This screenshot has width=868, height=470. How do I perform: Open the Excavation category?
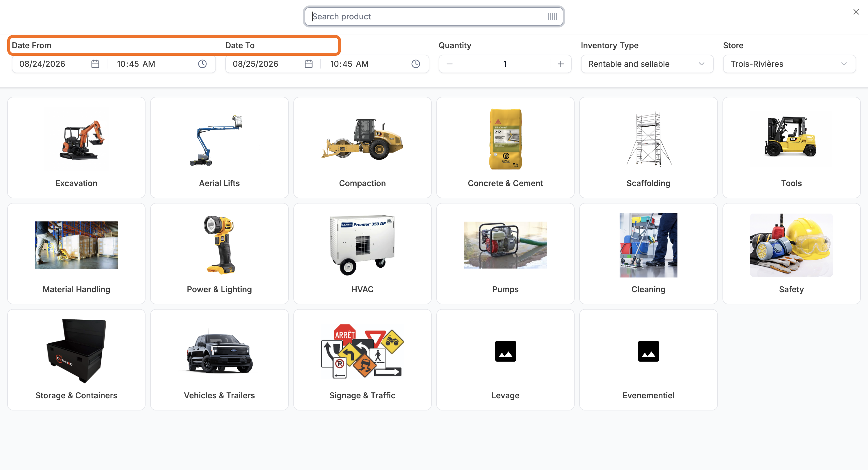tap(77, 147)
